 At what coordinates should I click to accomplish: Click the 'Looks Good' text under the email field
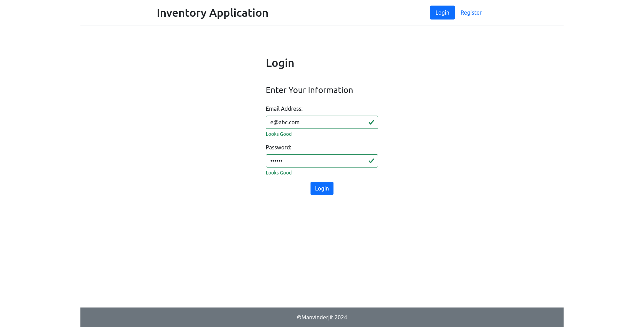click(x=278, y=134)
